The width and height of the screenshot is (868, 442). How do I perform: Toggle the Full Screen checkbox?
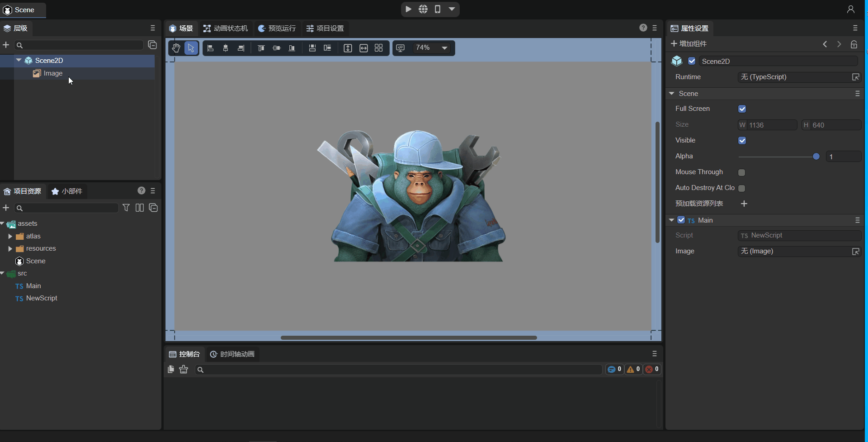[742, 109]
